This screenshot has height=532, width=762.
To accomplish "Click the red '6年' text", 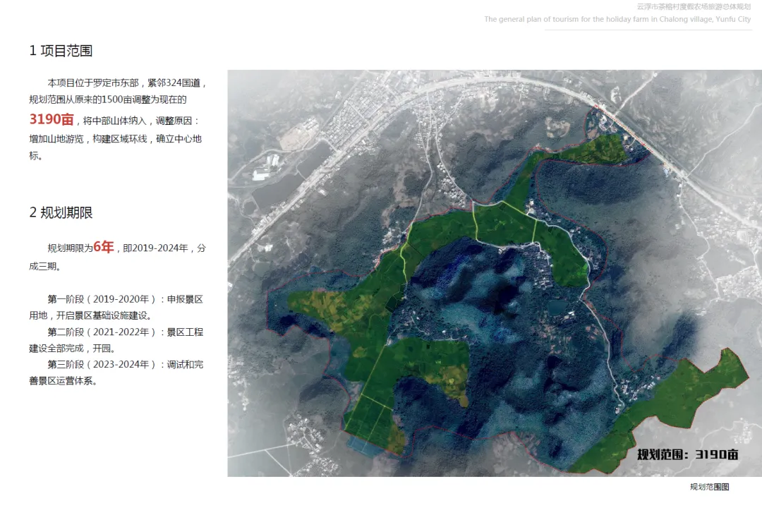I will click(104, 247).
